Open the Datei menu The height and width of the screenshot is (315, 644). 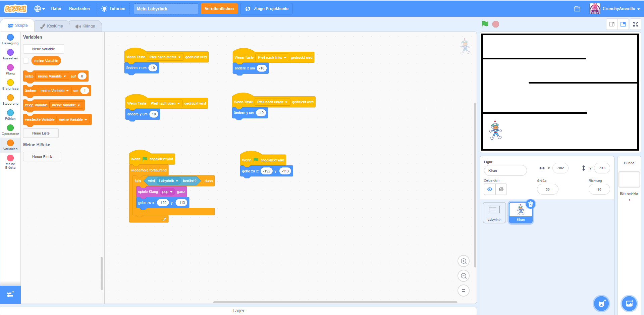(x=56, y=9)
